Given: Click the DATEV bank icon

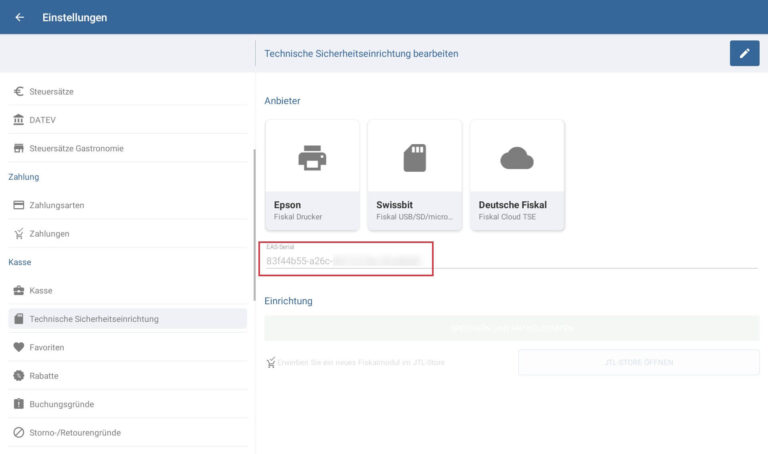Looking at the screenshot, I should point(19,120).
